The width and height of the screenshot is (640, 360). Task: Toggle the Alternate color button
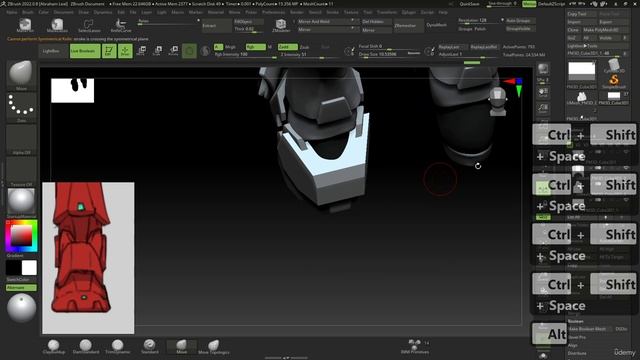(21, 288)
